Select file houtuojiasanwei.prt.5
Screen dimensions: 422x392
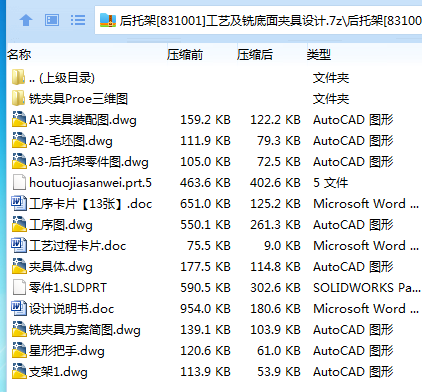[x=90, y=183]
